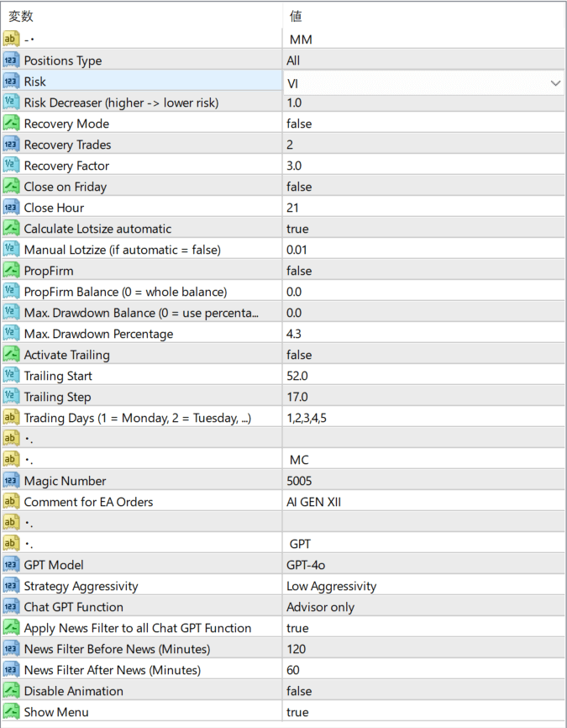Screen dimensions: 567x728
Task: Click the GPT Model row icon
Action: tap(11, 565)
